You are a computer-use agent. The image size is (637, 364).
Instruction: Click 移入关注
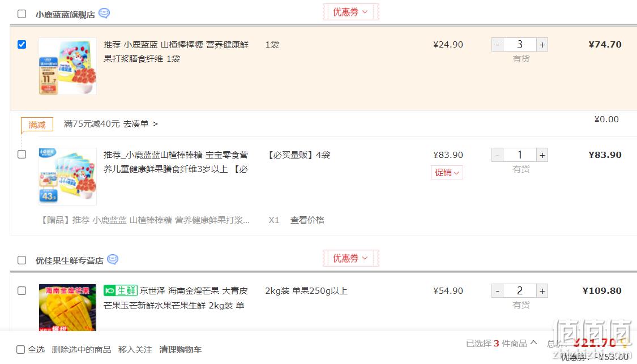(x=135, y=349)
